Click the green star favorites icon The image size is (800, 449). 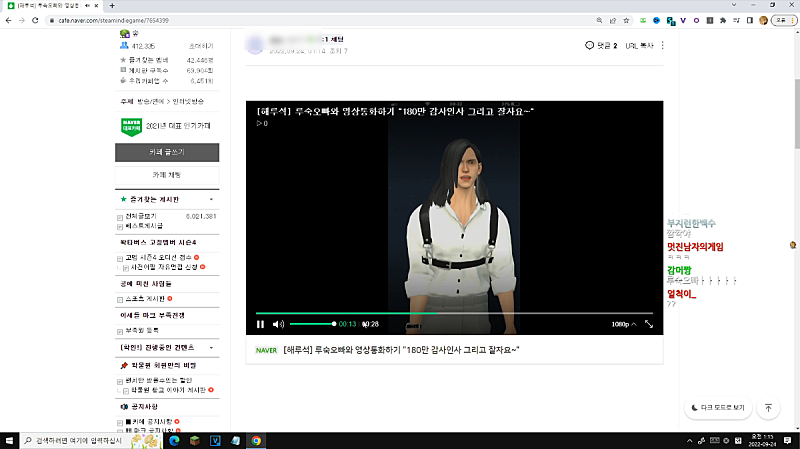123,199
